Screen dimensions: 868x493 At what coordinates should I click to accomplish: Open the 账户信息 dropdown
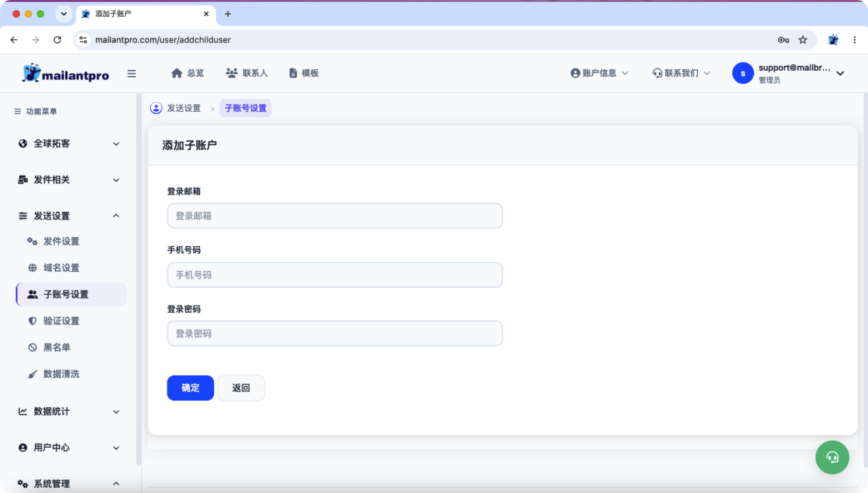(599, 73)
